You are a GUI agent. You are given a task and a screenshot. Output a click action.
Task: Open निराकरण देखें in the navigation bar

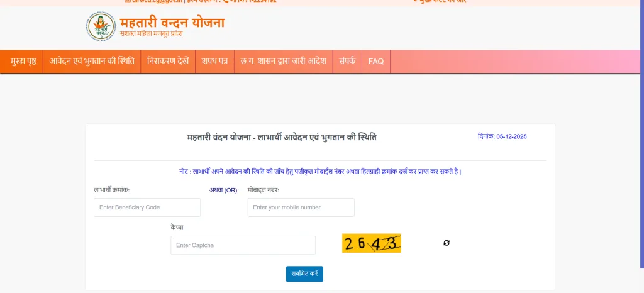click(x=168, y=62)
